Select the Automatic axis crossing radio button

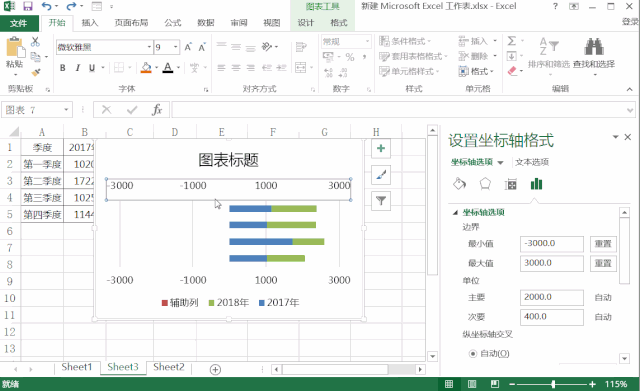click(x=473, y=353)
